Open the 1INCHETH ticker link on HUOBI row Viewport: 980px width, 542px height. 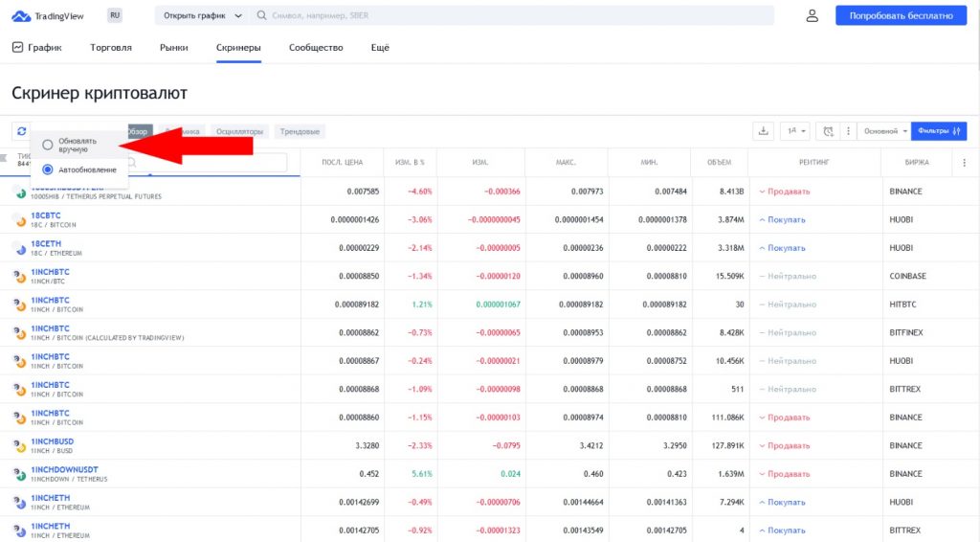(x=50, y=498)
